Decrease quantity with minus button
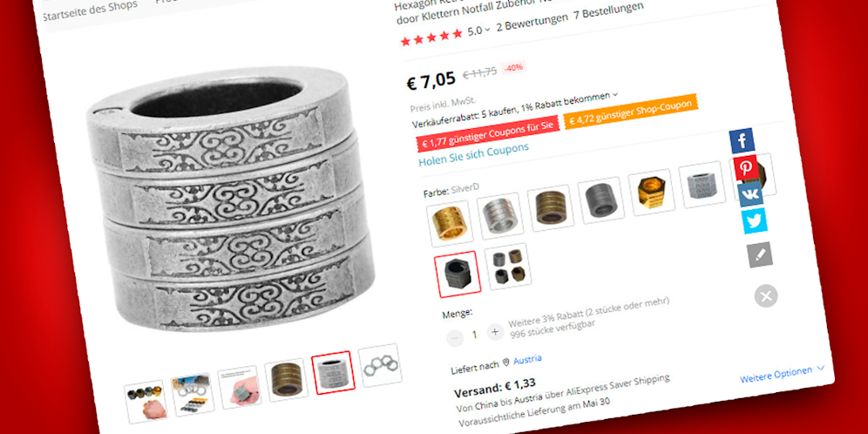The width and height of the screenshot is (868, 434). point(455,337)
